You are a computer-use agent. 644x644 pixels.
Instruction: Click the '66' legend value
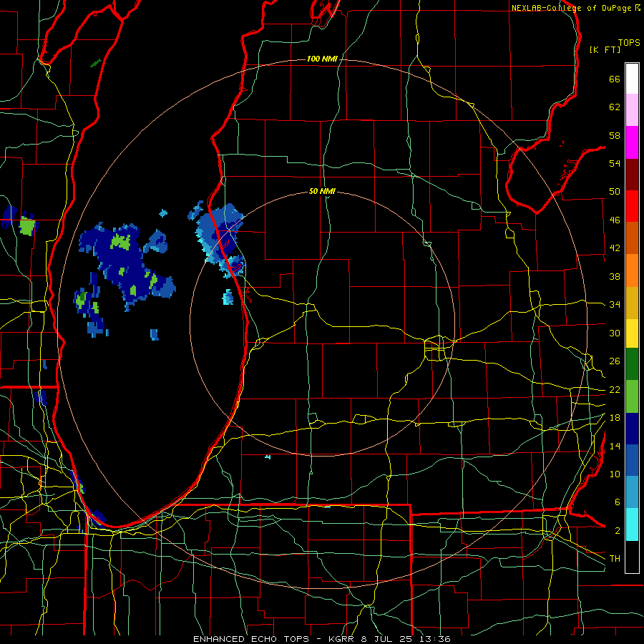click(615, 79)
